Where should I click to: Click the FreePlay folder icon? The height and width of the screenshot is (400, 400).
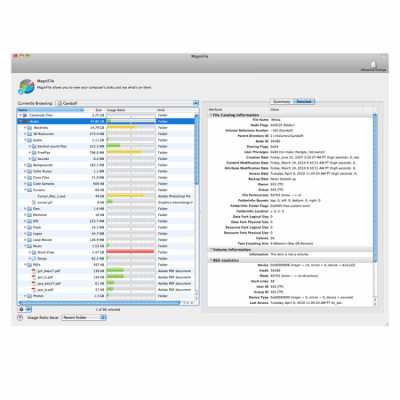pos(34,152)
